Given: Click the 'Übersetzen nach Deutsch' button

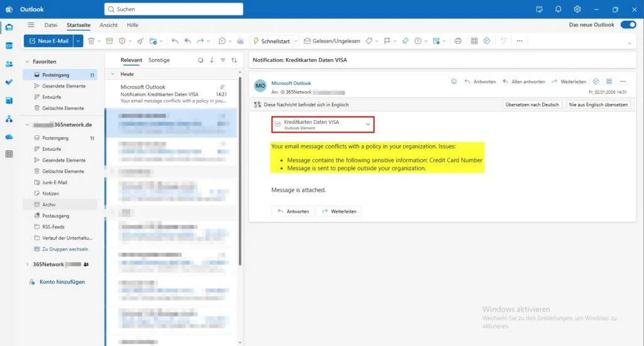Looking at the screenshot, I should pyautogui.click(x=532, y=104).
